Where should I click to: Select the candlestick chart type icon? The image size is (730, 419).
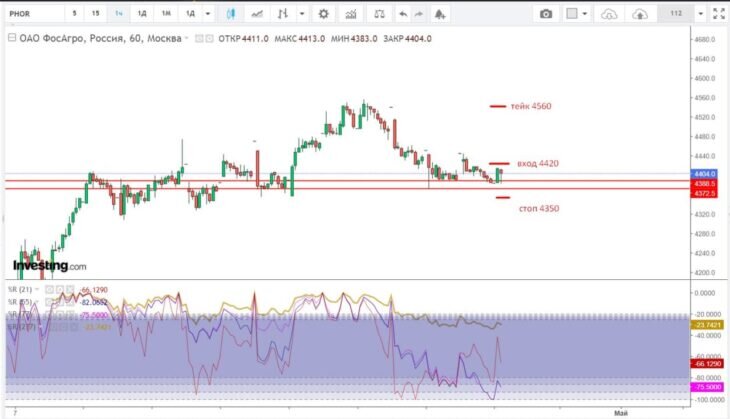pyautogui.click(x=230, y=14)
